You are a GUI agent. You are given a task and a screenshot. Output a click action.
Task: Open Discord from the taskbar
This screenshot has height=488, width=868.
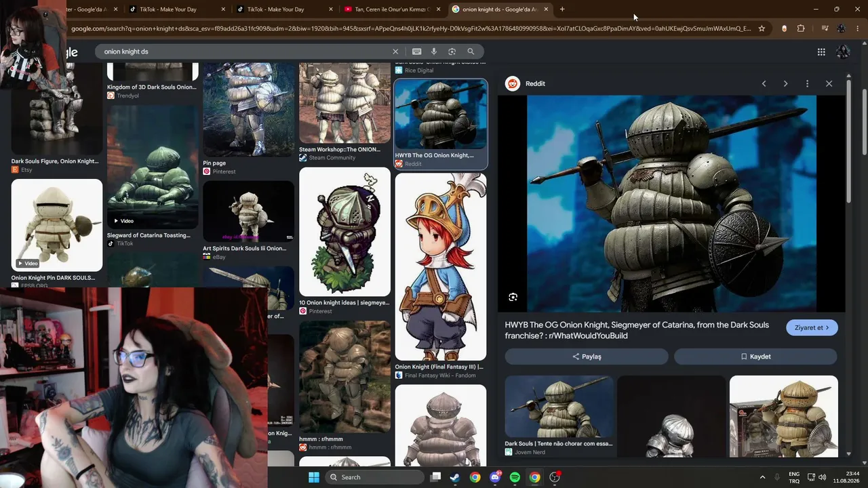point(495,477)
